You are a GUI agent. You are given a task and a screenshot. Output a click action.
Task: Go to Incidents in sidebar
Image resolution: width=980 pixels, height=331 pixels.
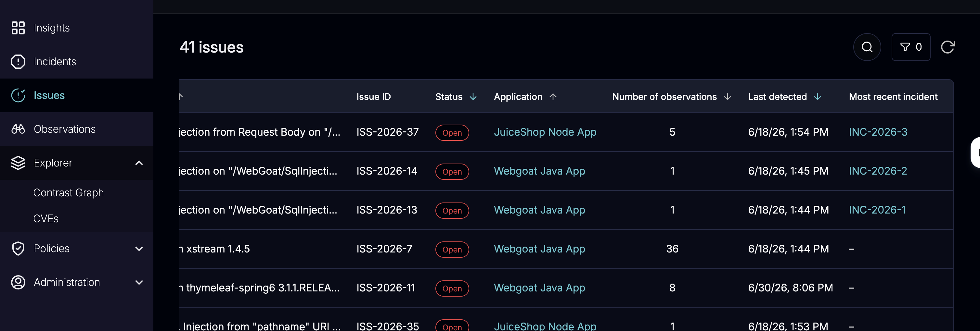pos(55,62)
